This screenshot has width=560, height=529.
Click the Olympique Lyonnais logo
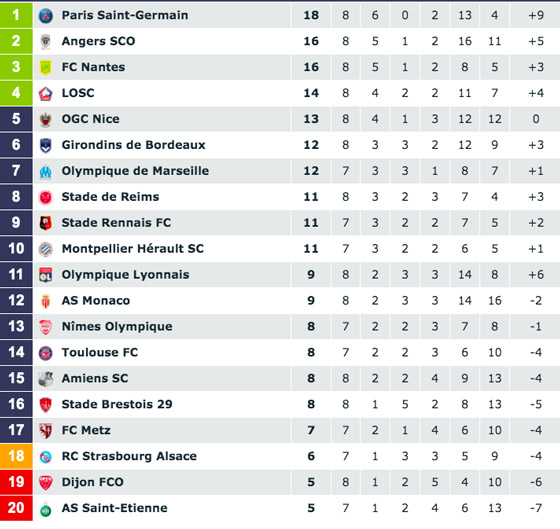tap(45, 275)
